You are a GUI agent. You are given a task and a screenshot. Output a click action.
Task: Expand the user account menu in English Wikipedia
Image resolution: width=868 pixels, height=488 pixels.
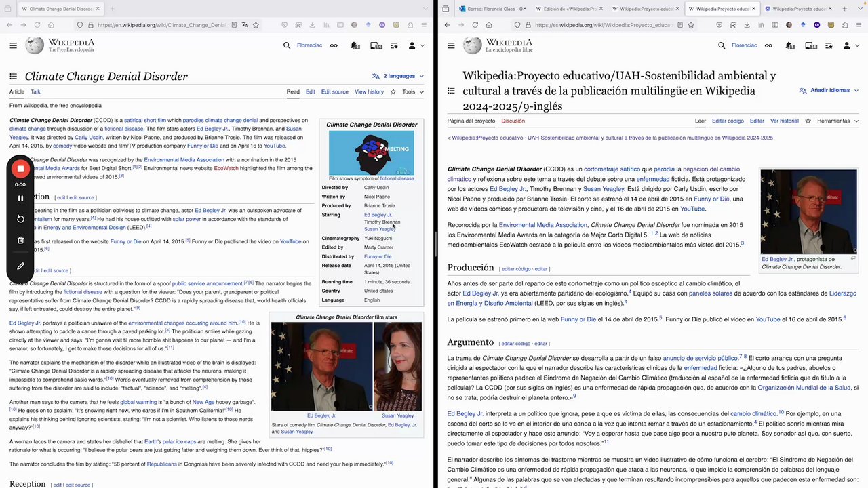tap(415, 45)
